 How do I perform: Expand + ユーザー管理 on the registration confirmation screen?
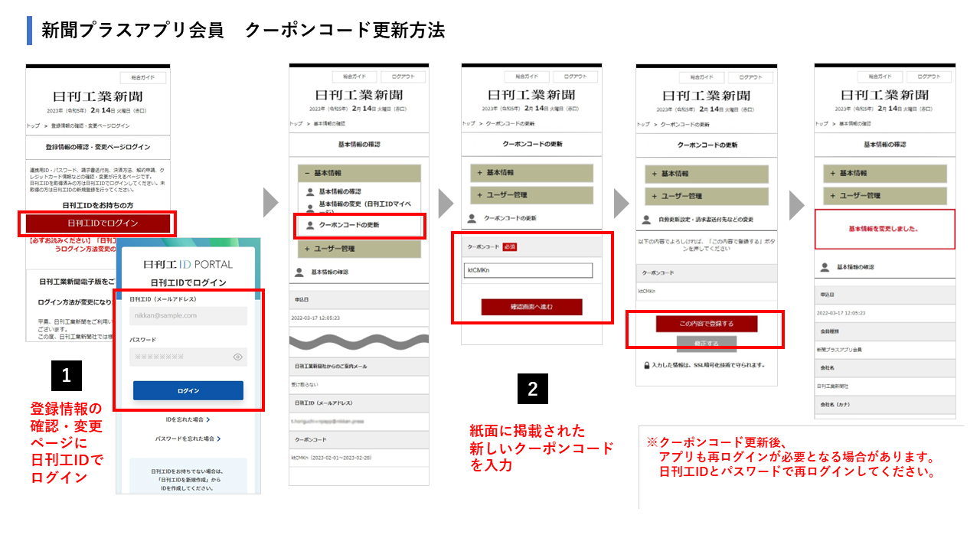[707, 197]
